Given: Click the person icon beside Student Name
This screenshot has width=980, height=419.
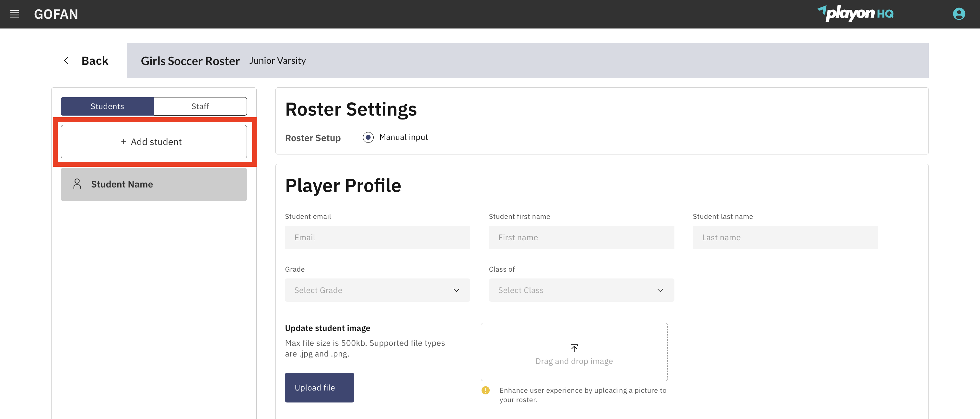Looking at the screenshot, I should click(77, 184).
